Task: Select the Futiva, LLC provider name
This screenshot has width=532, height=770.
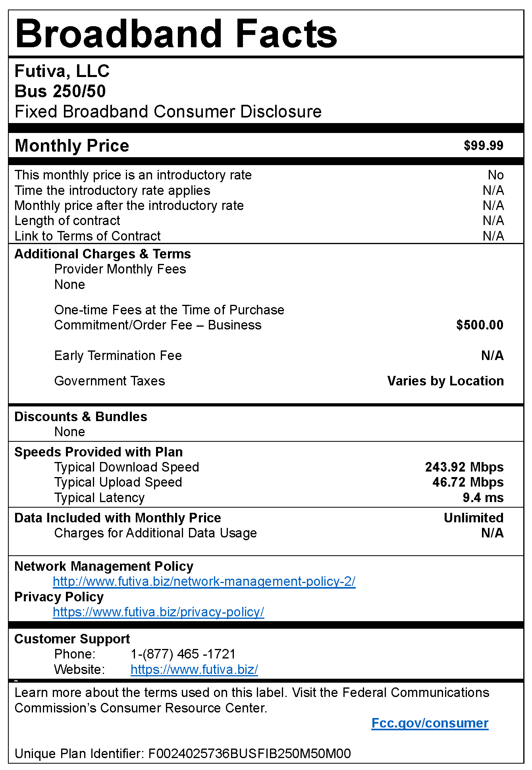Action: [x=62, y=71]
